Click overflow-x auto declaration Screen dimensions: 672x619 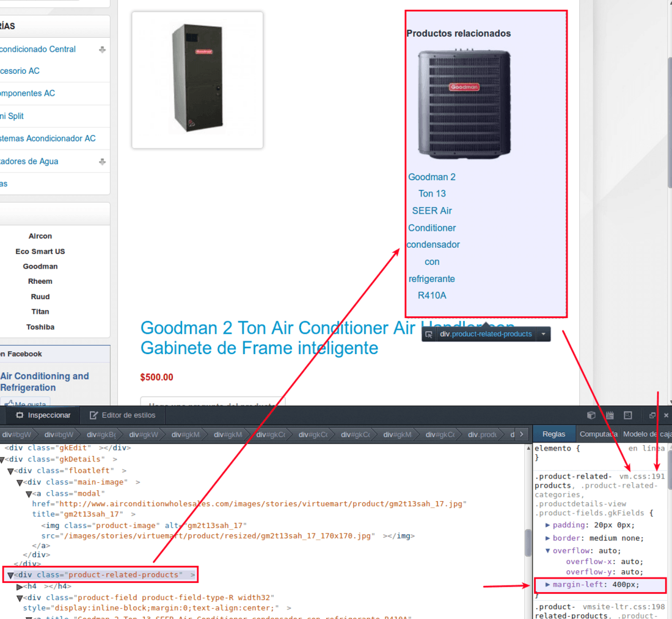point(604,562)
